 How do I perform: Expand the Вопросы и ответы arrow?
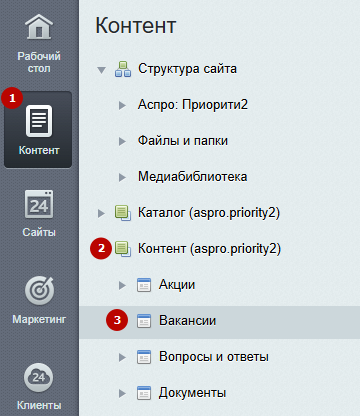coord(122,357)
